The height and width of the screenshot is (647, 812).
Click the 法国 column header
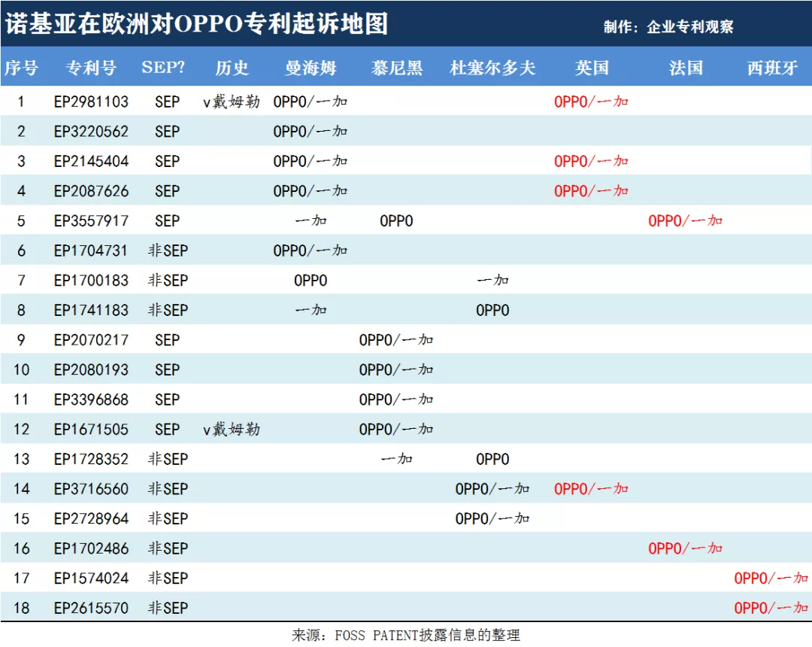pos(686,68)
